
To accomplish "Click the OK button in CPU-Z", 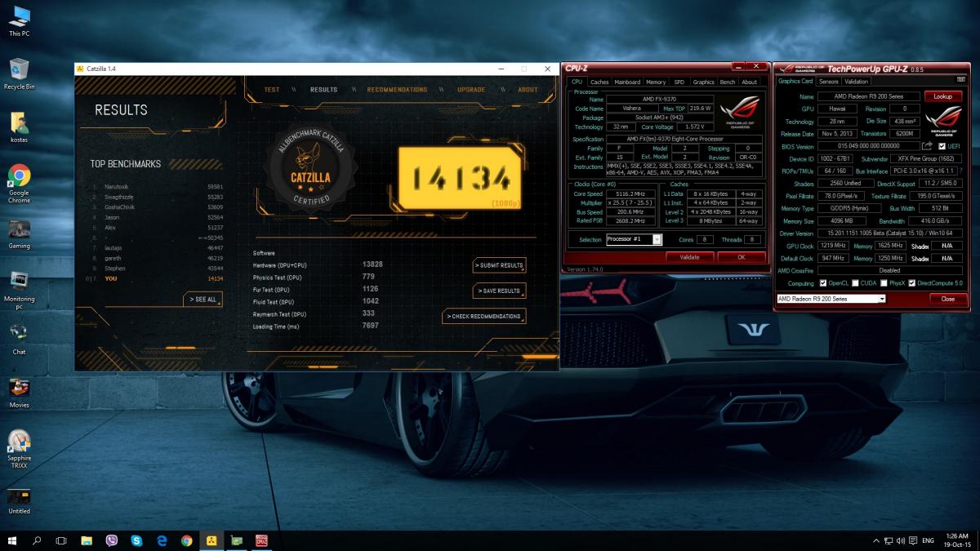I will coord(741,257).
